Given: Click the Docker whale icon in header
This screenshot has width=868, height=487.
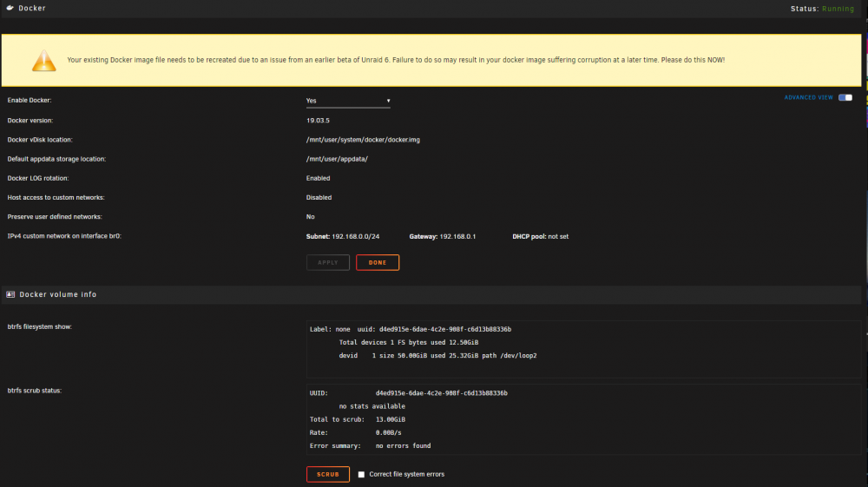Looking at the screenshot, I should (x=10, y=8).
